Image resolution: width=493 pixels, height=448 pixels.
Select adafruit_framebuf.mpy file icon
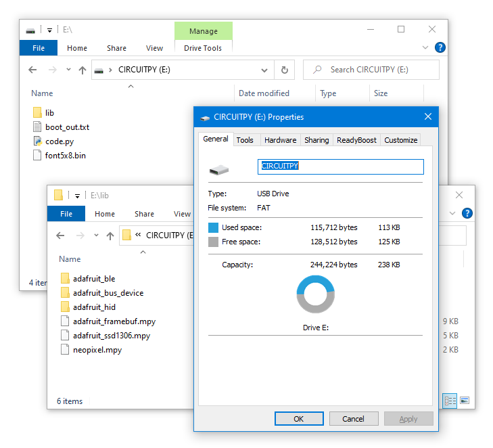click(65, 321)
